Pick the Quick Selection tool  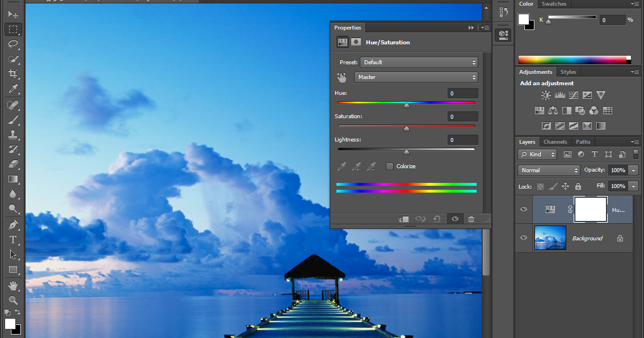click(x=13, y=59)
